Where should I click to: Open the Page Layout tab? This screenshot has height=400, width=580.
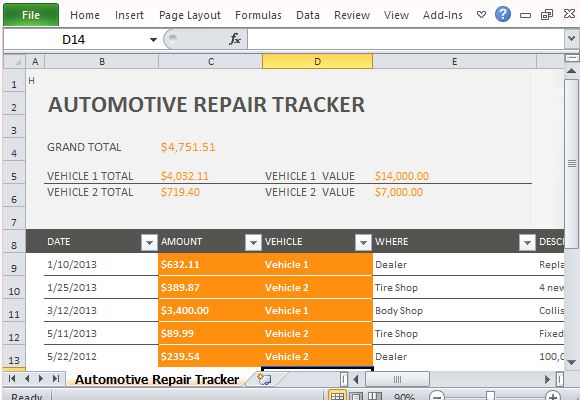pyautogui.click(x=190, y=15)
